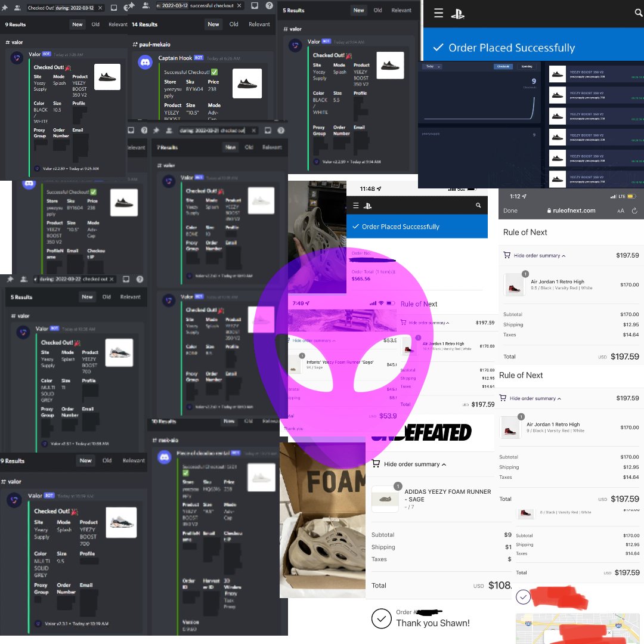
Task: Select the Old sort tab in the 5 Results 2022-03-22 panel
Action: coord(106,296)
